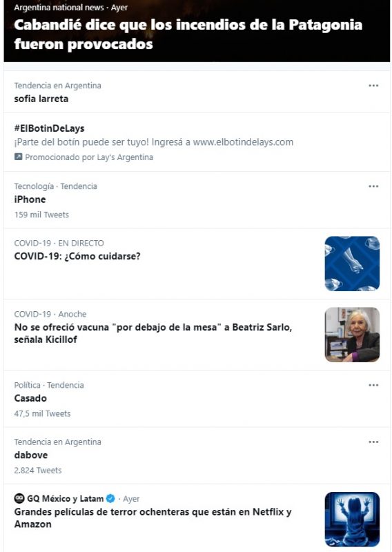Open more options for sofia larreta trend
The height and width of the screenshot is (552, 392).
(x=373, y=86)
